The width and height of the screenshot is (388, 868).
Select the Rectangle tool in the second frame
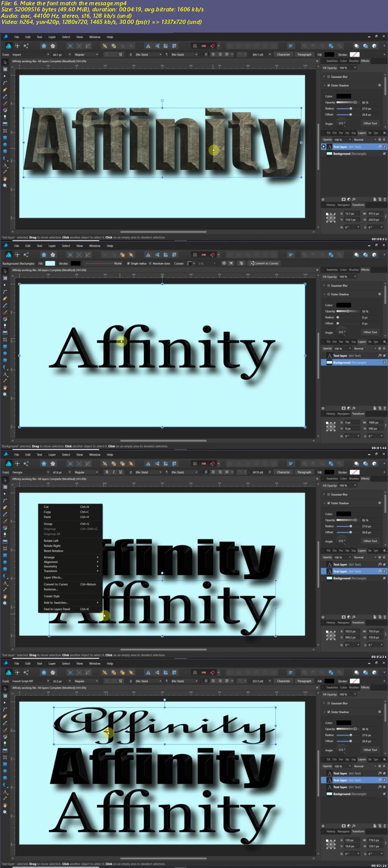pyautogui.click(x=5, y=346)
